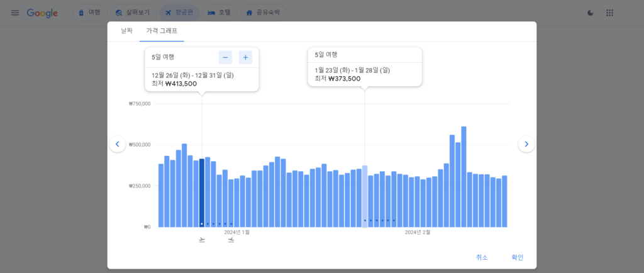
Task: Click the Google logo
Action: pyautogui.click(x=42, y=13)
